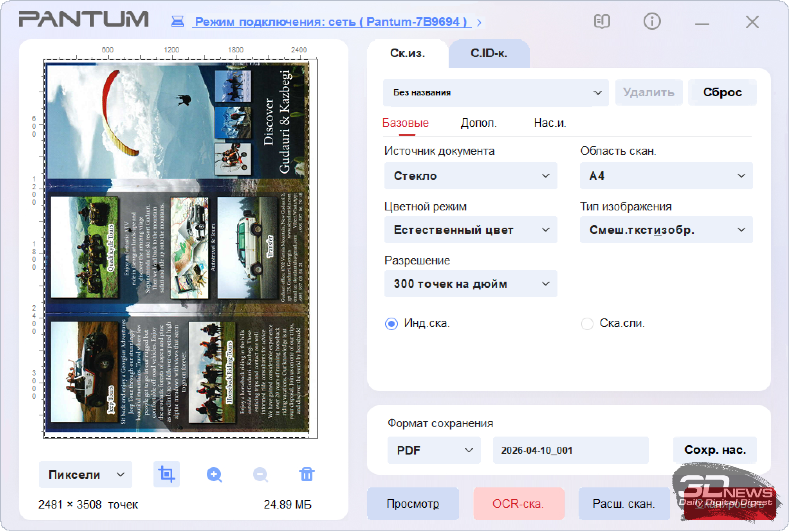Select the Инд.ска. radio option
The image size is (790, 532).
pyautogui.click(x=391, y=324)
